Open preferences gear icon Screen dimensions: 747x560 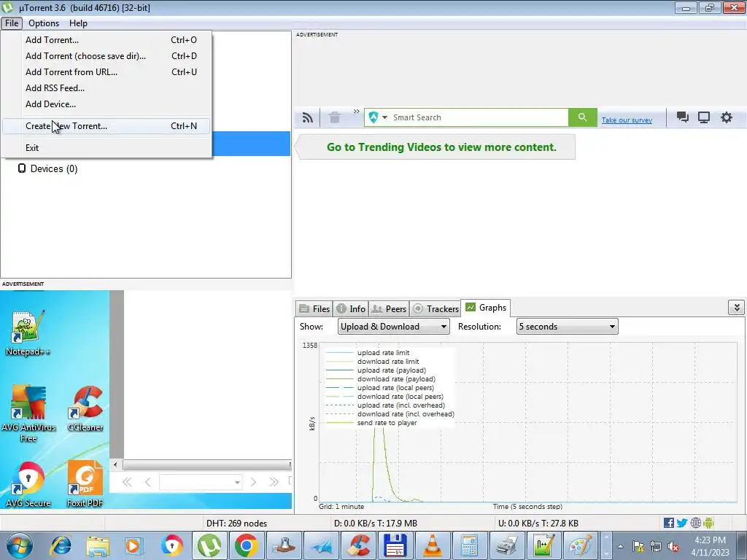click(x=726, y=117)
